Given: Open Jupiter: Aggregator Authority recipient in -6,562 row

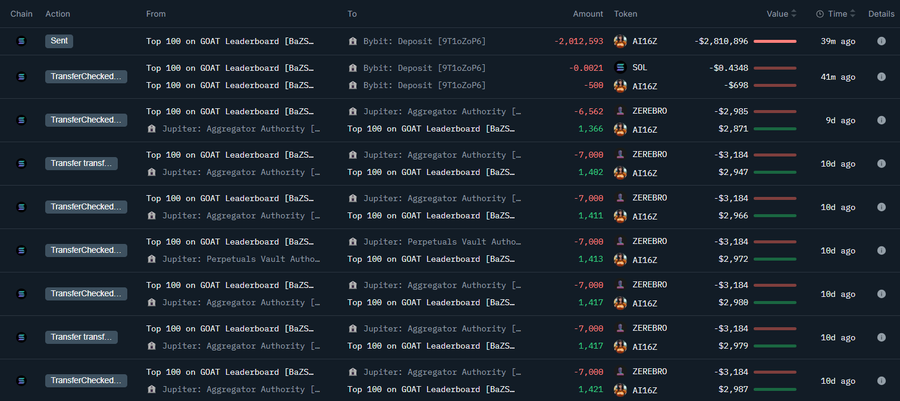Looking at the screenshot, I should pos(442,111).
